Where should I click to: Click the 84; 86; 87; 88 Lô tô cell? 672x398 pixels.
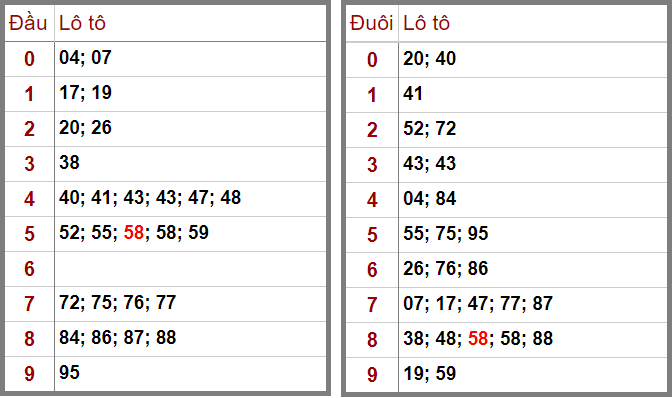pyautogui.click(x=190, y=339)
